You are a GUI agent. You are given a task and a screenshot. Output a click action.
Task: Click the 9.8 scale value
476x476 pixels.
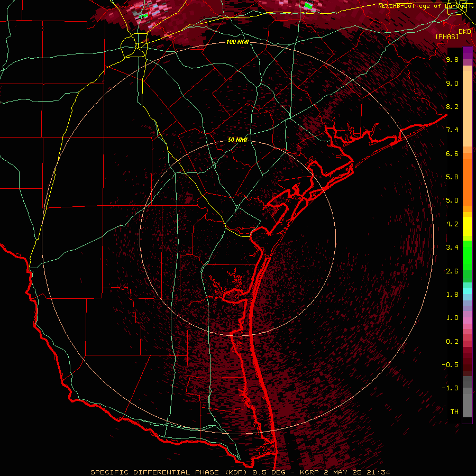tap(452, 59)
